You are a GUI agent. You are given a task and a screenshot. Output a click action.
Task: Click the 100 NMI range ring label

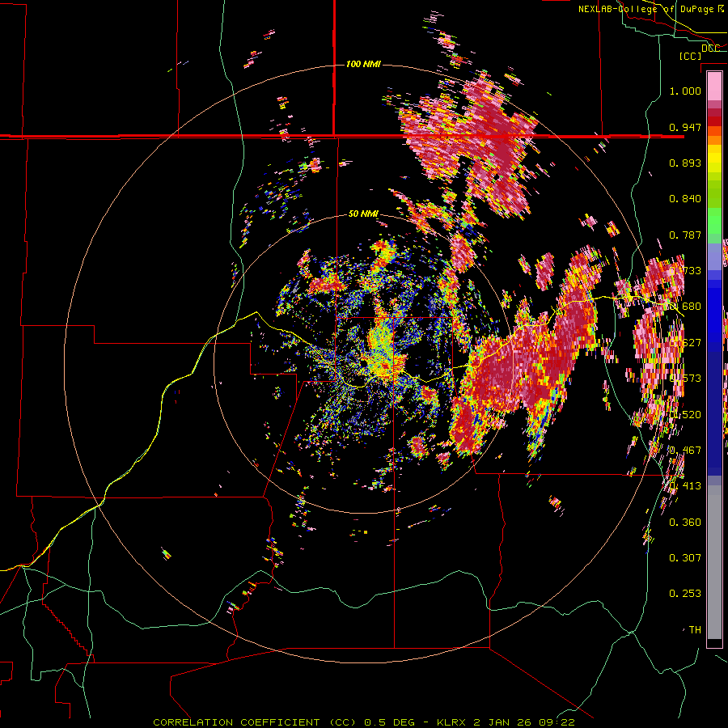363,64
